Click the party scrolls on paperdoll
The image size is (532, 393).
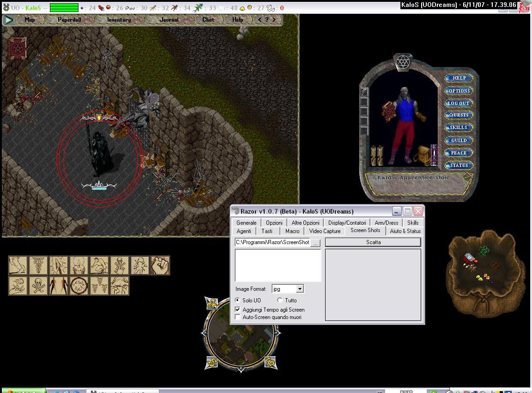tap(377, 155)
